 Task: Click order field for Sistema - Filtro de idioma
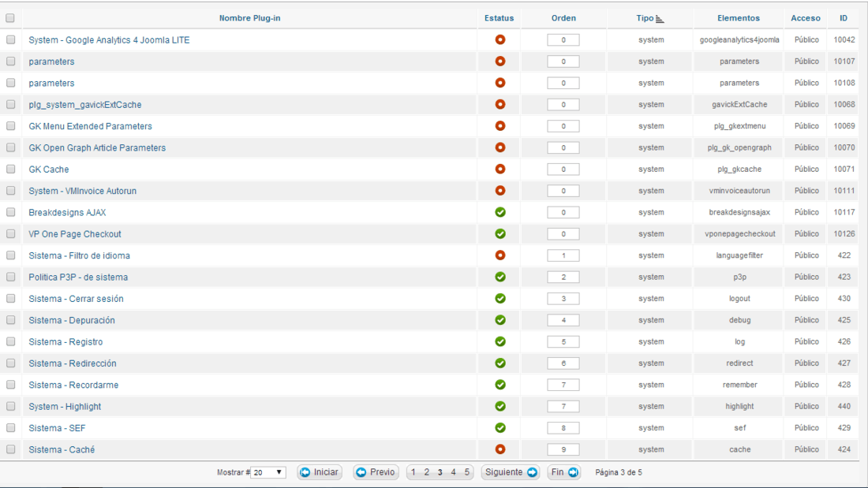(563, 255)
